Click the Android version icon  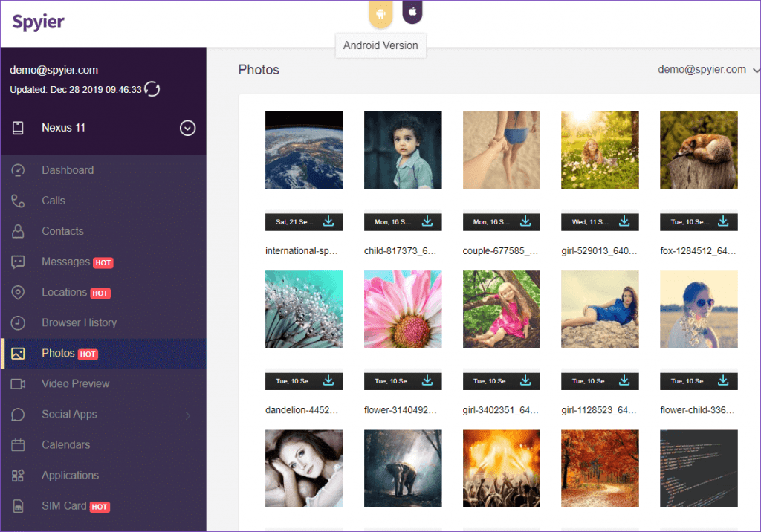pyautogui.click(x=380, y=13)
